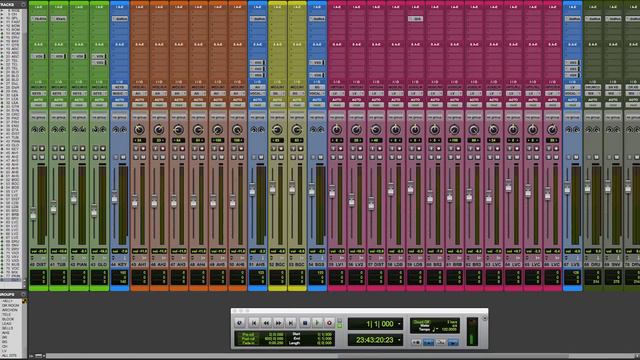Start playback with the transport Play button
The width and height of the screenshot is (640, 360).
pyautogui.click(x=317, y=323)
